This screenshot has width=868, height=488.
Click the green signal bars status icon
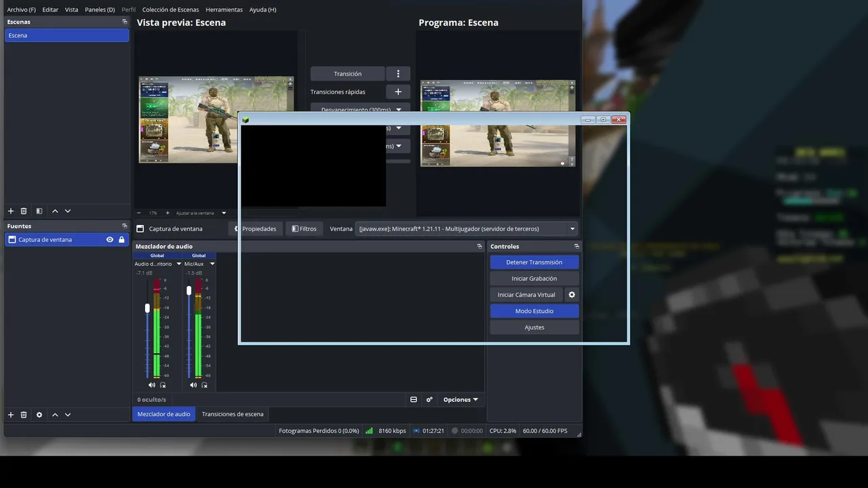(369, 430)
